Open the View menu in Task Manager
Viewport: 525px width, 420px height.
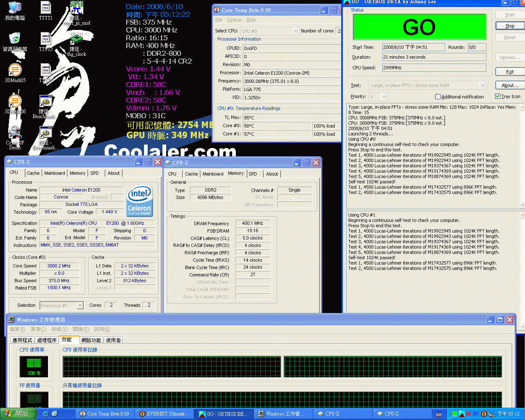pyautogui.click(x=59, y=329)
